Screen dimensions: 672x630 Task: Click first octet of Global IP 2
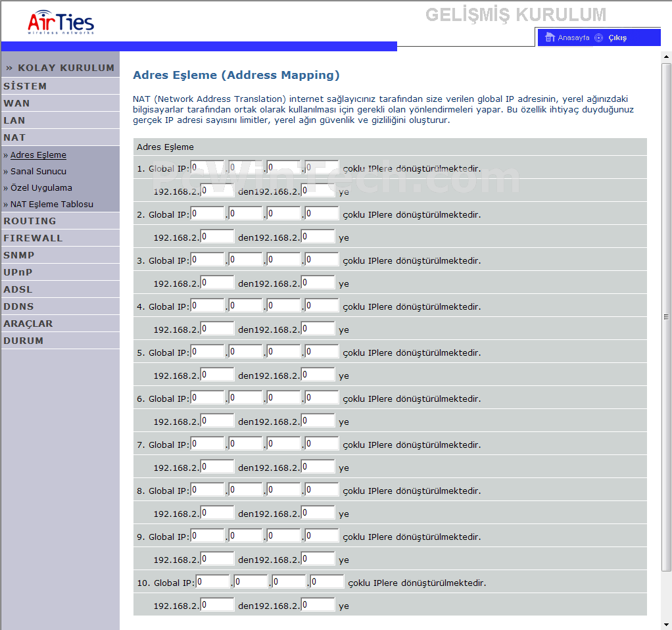[208, 214]
